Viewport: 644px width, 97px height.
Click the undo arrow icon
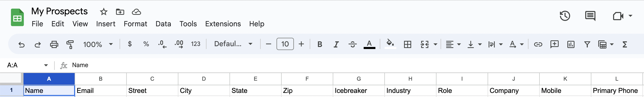[21, 45]
